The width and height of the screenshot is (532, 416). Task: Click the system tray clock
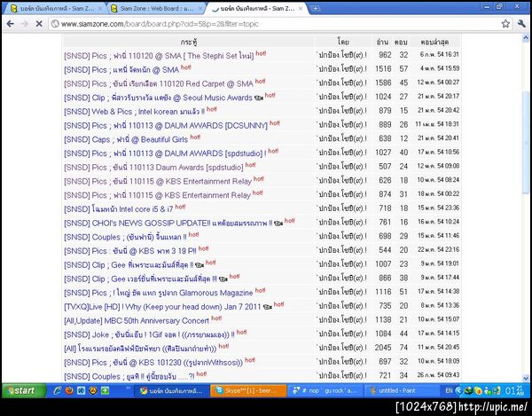coord(514,390)
